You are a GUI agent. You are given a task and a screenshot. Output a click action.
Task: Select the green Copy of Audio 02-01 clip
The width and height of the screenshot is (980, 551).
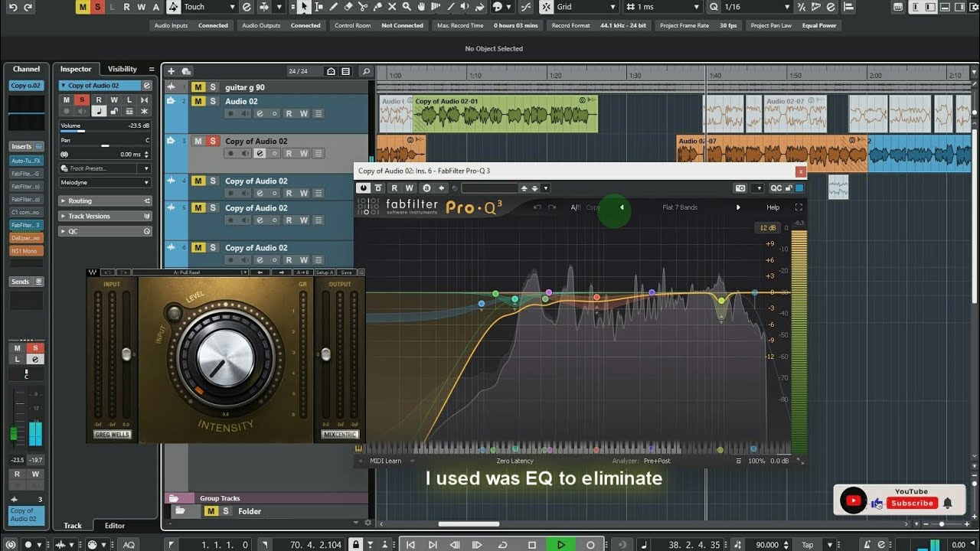(505, 113)
